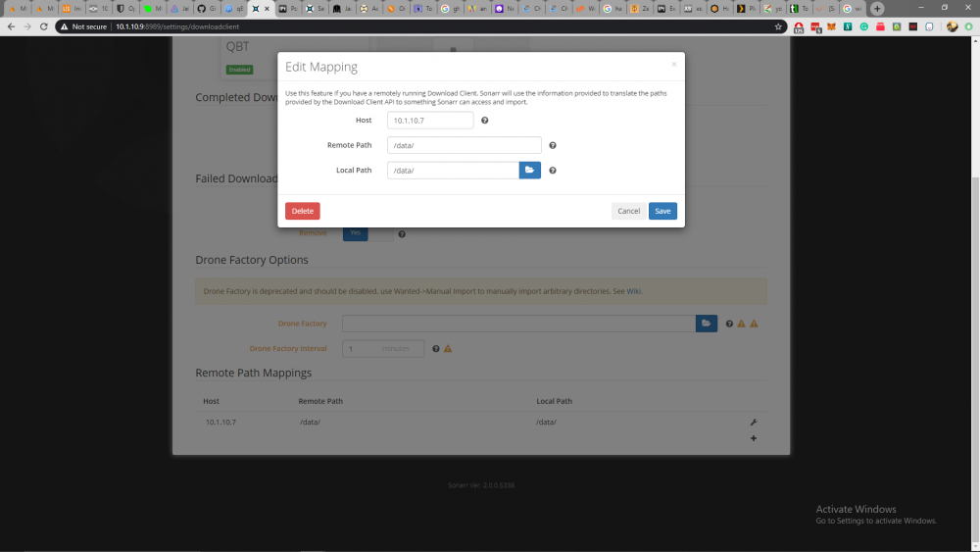
Task: Add a new remote path mapping with plus icon
Action: point(753,438)
